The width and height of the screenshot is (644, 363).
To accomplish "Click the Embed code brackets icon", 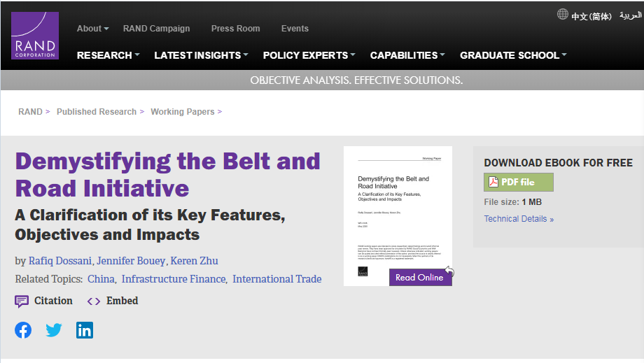I will tap(94, 301).
